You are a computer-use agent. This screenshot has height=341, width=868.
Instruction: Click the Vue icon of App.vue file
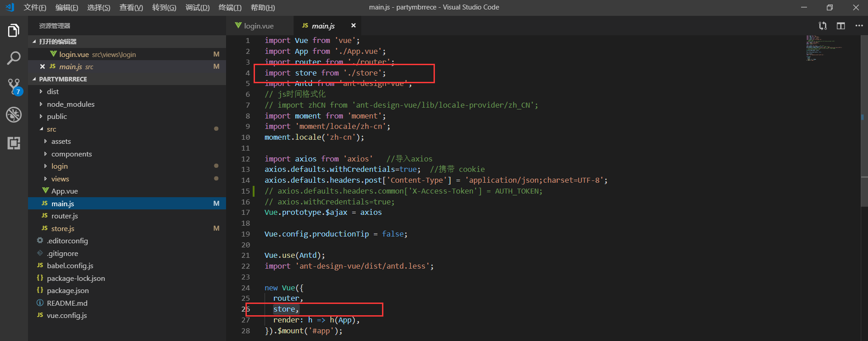[45, 191]
